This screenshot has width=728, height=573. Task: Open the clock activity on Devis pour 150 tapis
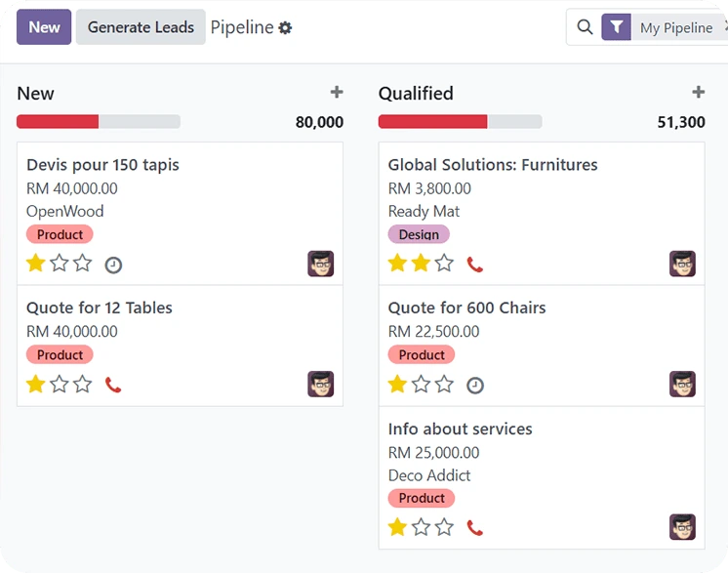coord(113,265)
